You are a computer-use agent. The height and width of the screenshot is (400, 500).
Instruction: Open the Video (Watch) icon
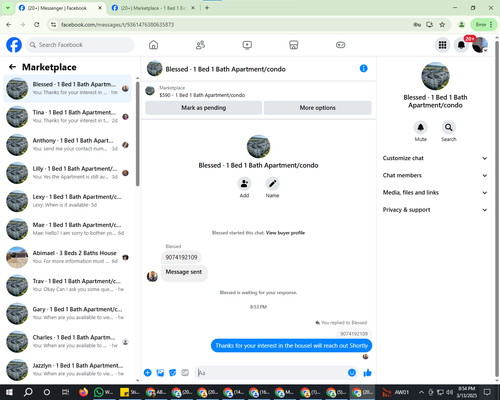click(x=247, y=45)
